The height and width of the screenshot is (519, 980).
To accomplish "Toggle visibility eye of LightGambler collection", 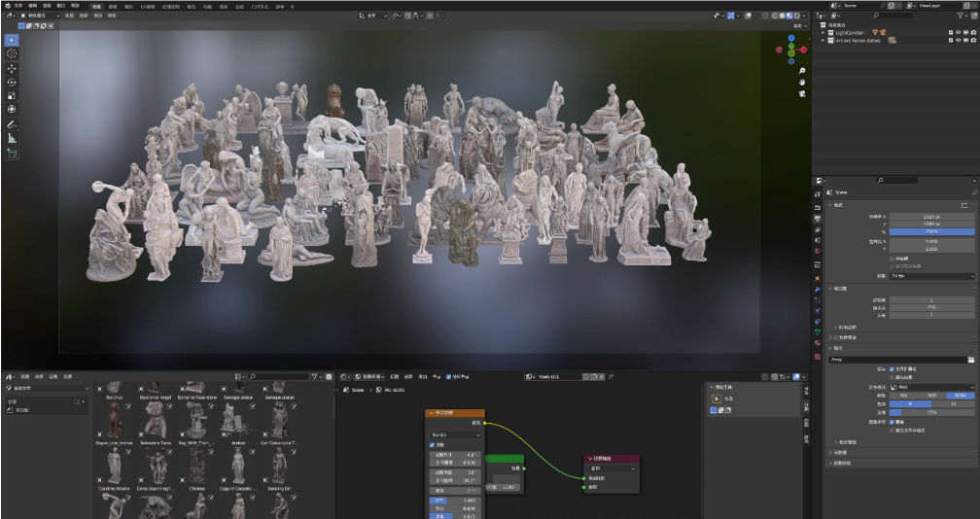I will [958, 32].
